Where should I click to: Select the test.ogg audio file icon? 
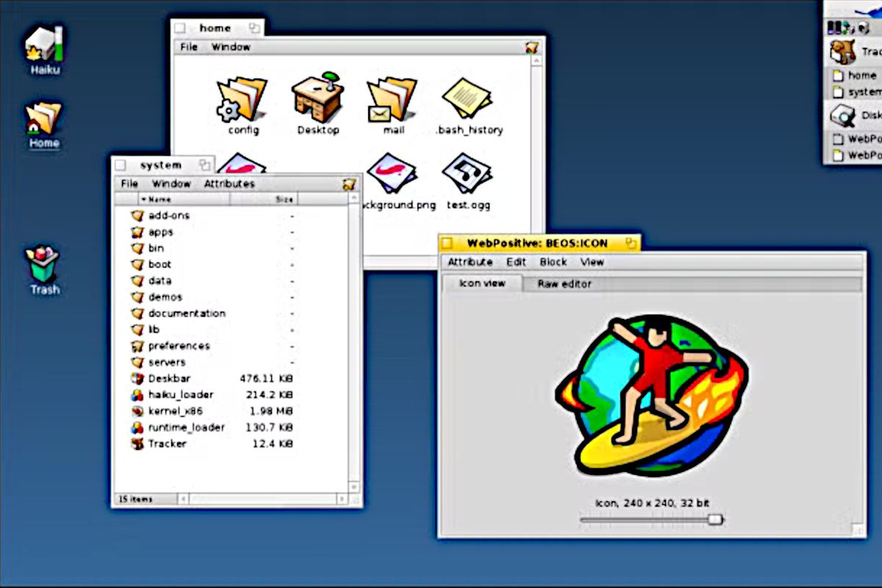[x=467, y=173]
